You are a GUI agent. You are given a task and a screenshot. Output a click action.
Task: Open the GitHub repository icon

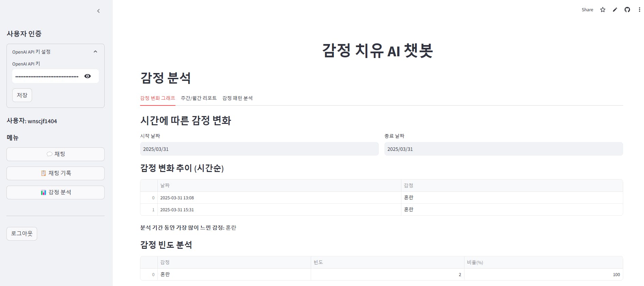(x=627, y=10)
